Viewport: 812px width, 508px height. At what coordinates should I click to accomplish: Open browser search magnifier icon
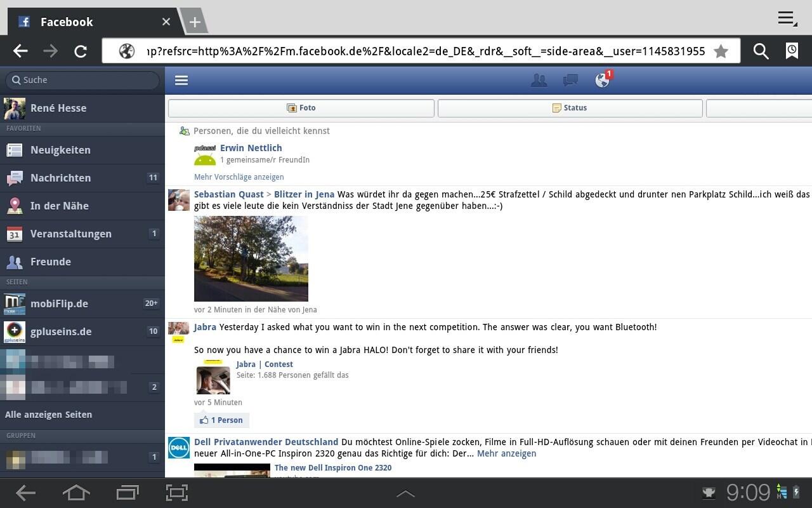coord(761,51)
